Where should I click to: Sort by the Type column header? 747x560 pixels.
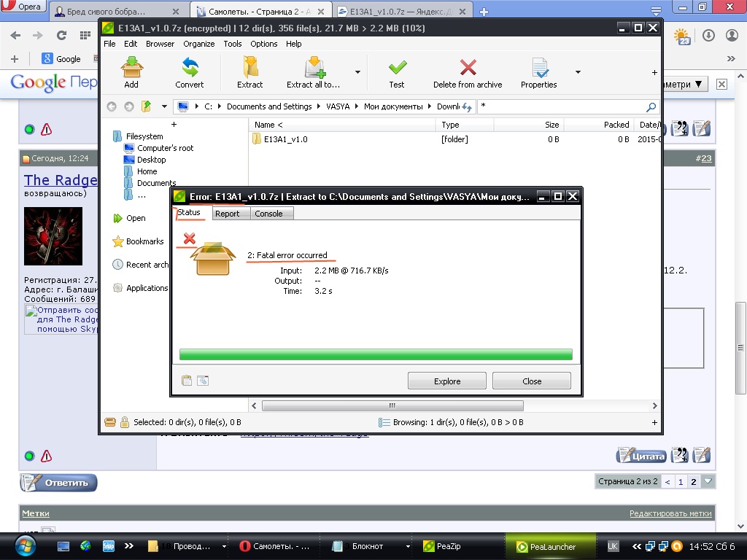(465, 125)
